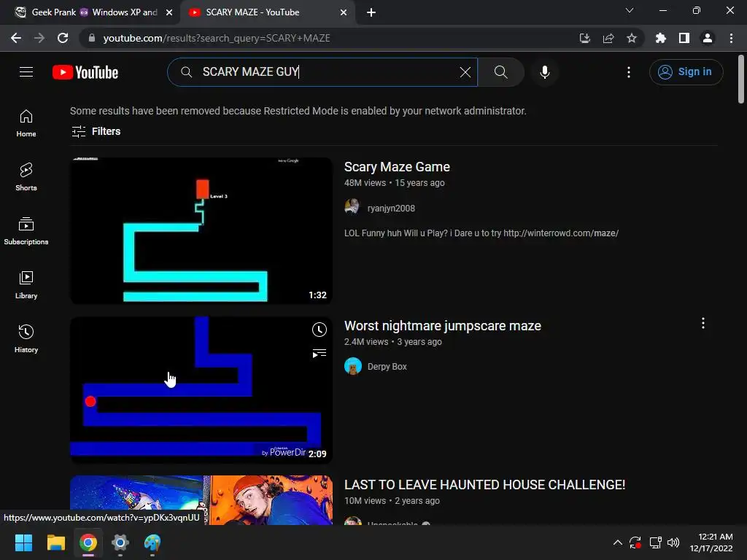The image size is (747, 560).
Task: Go to Home in the sidebar
Action: 26,123
